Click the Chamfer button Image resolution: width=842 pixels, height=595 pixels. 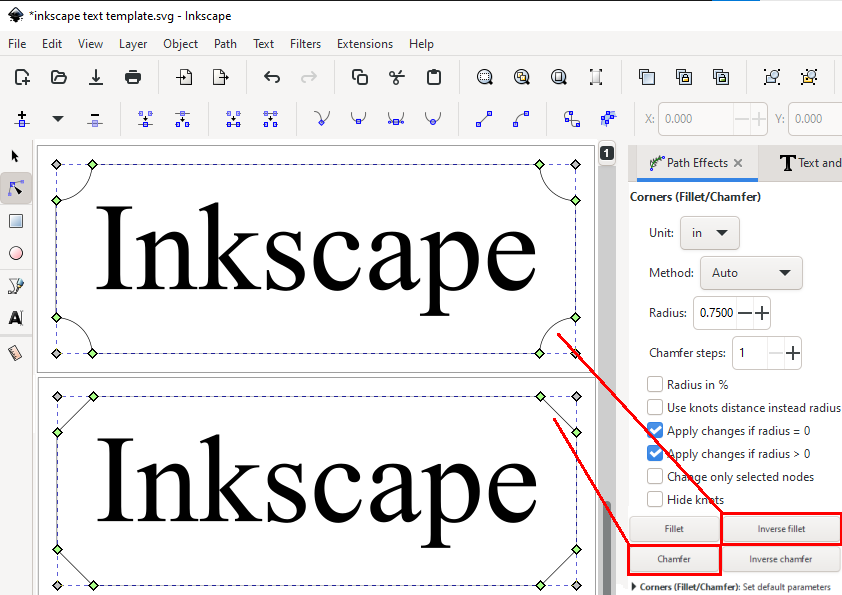tap(674, 559)
